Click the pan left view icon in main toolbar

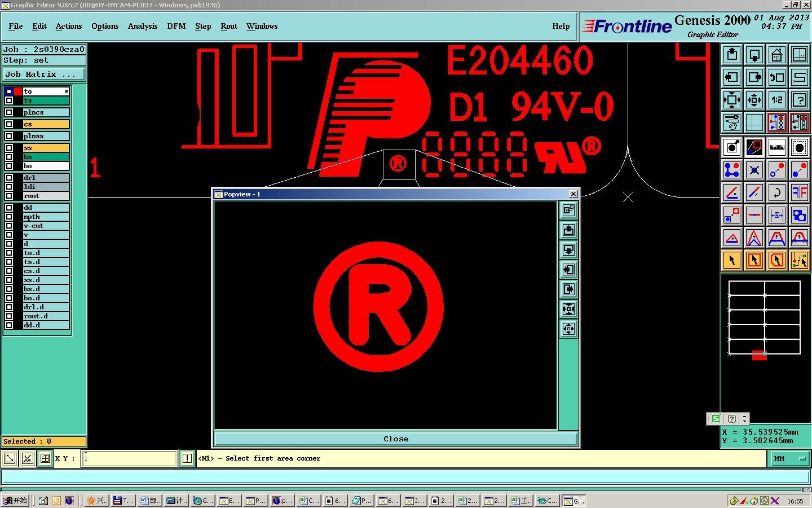[732, 77]
